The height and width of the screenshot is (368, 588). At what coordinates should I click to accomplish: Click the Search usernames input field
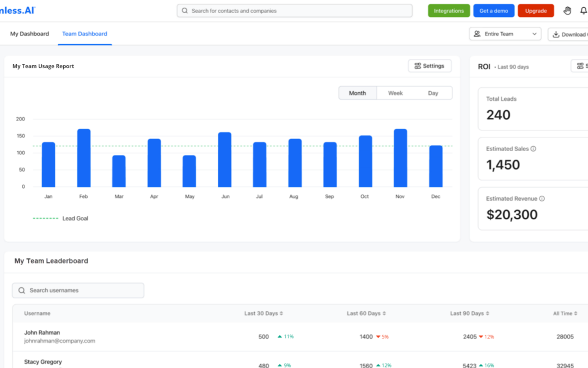78,290
